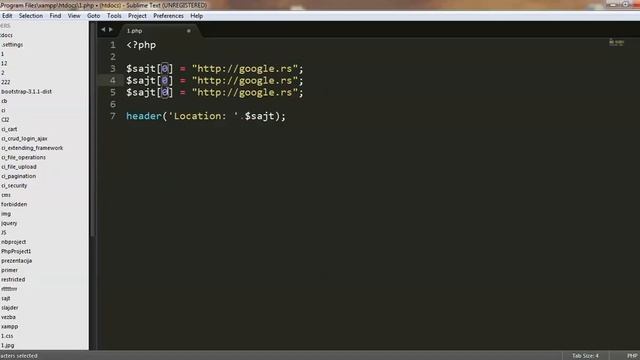Go to previous tab using left arrow
The height and width of the screenshot is (360, 640).
pos(103,29)
